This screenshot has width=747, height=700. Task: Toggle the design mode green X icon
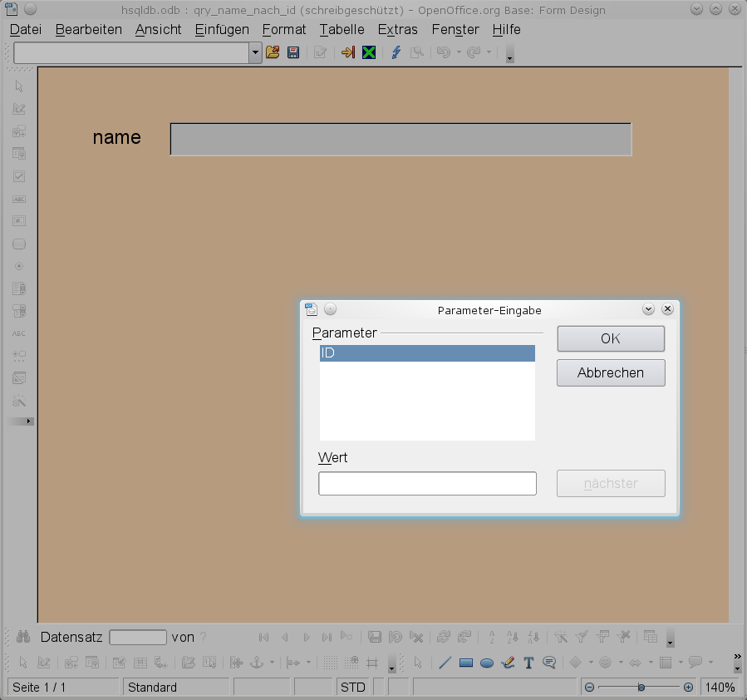coord(369,52)
